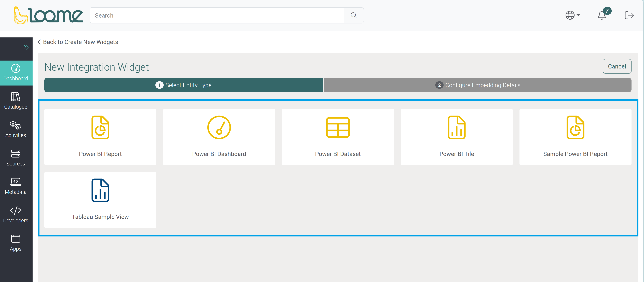The height and width of the screenshot is (282, 644).
Task: Open Catalogue in the sidebar
Action: coord(16,101)
